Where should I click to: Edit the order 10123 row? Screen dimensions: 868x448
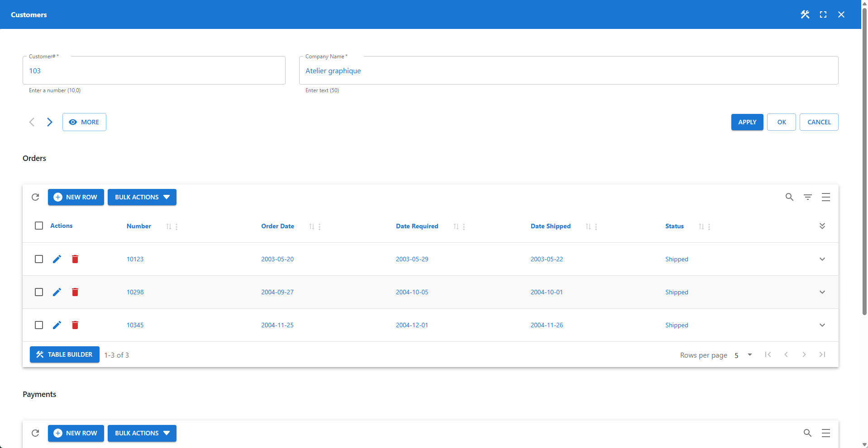coord(57,259)
